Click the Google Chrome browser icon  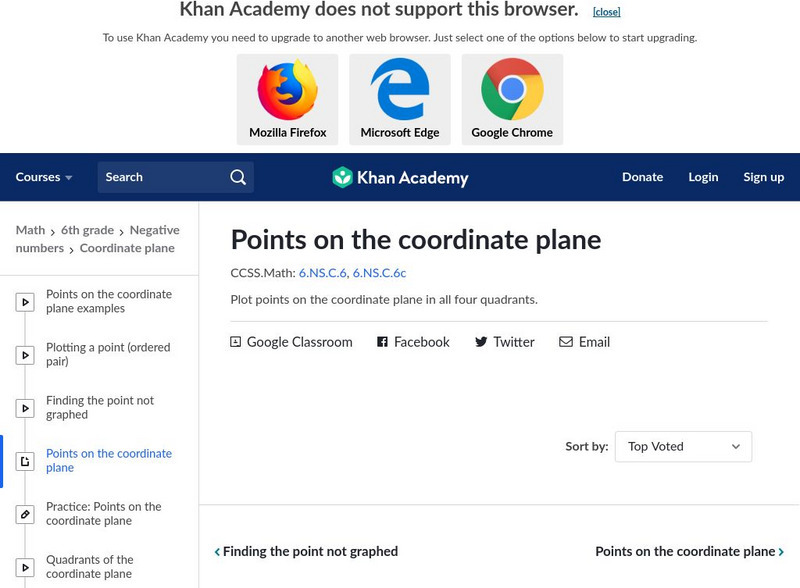512,90
